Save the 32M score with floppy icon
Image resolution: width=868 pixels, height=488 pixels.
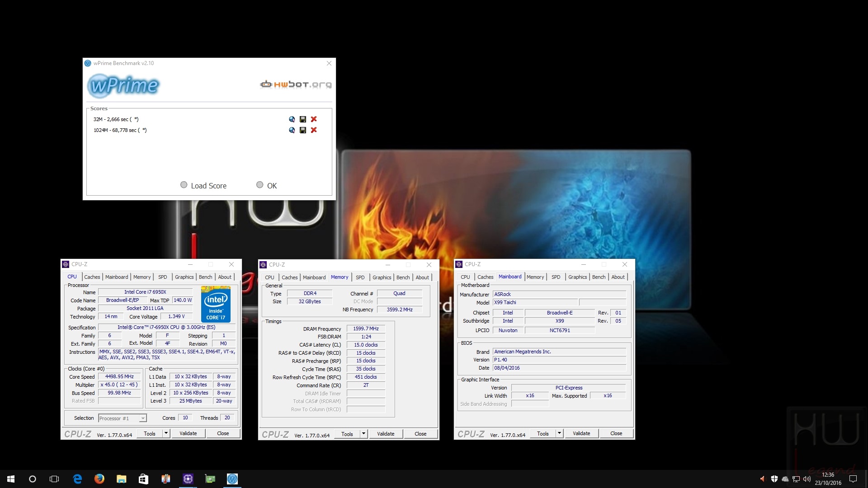click(303, 119)
